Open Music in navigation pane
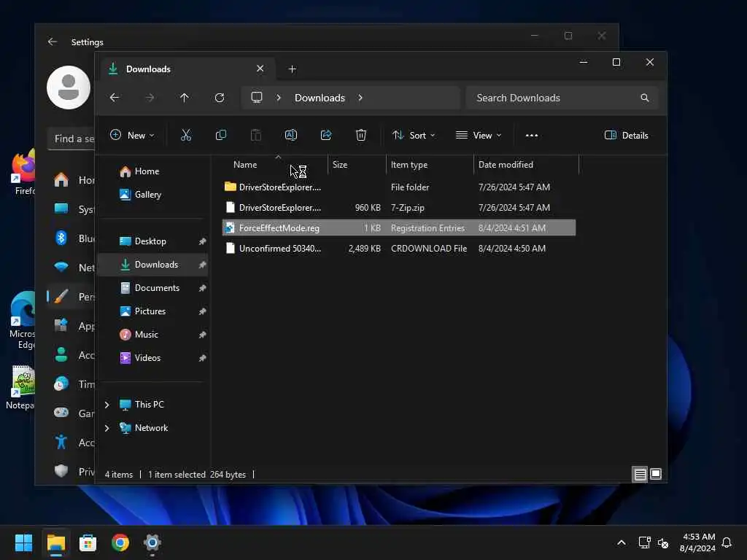Screen dimensions: 747x560 coord(153,335)
